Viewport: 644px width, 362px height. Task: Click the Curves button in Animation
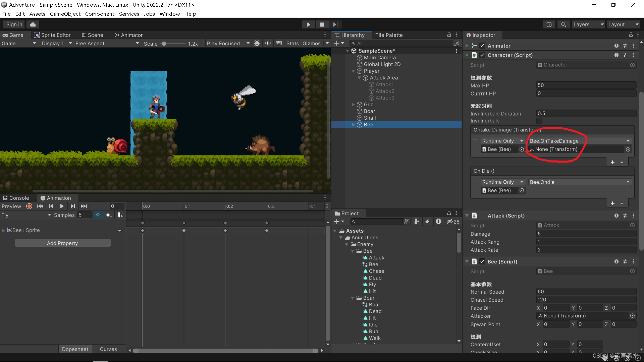click(108, 349)
